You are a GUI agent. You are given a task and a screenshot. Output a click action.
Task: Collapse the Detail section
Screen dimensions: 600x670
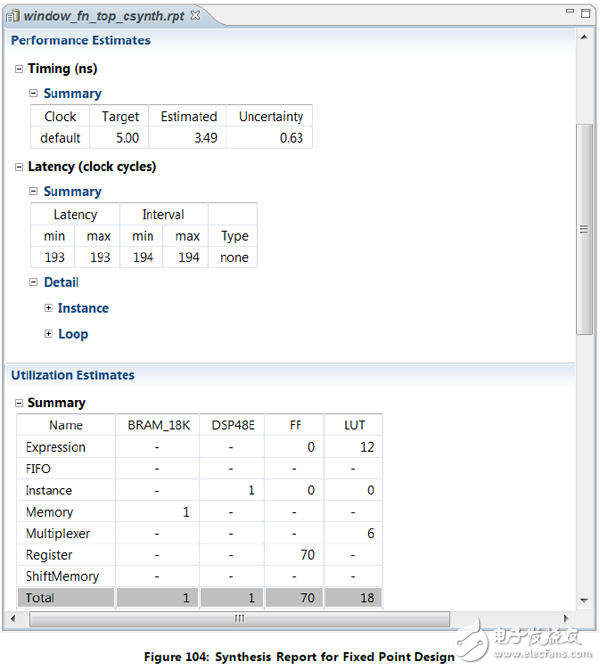[x=34, y=283]
